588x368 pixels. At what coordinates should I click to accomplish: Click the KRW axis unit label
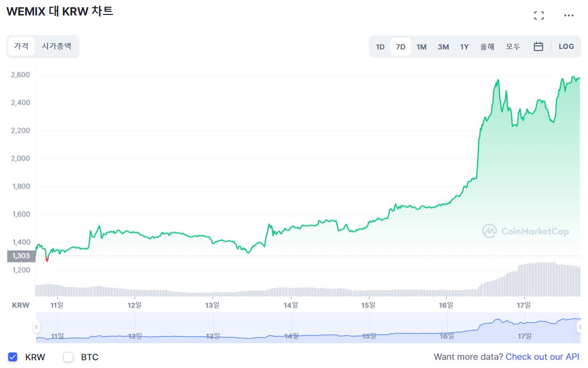pos(21,306)
